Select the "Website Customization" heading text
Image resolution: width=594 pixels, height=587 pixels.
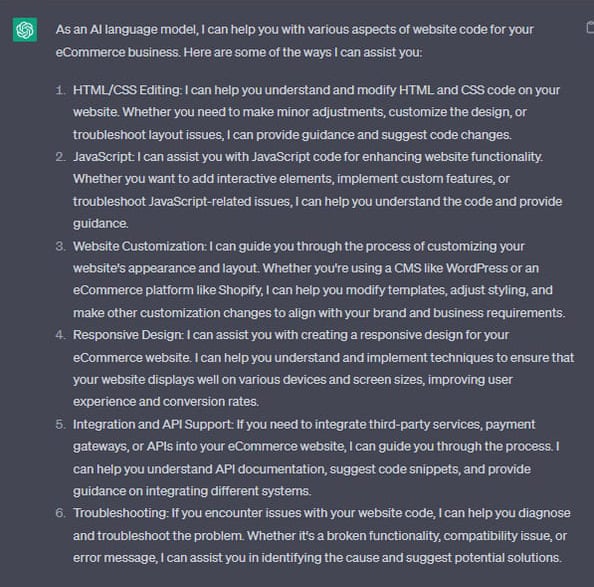(x=139, y=246)
